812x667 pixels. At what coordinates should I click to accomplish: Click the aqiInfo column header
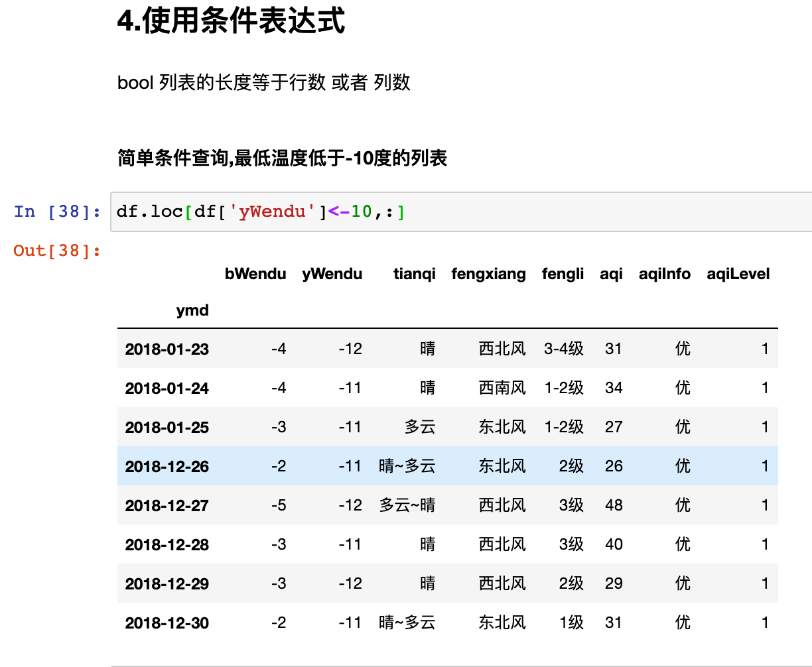point(664,273)
